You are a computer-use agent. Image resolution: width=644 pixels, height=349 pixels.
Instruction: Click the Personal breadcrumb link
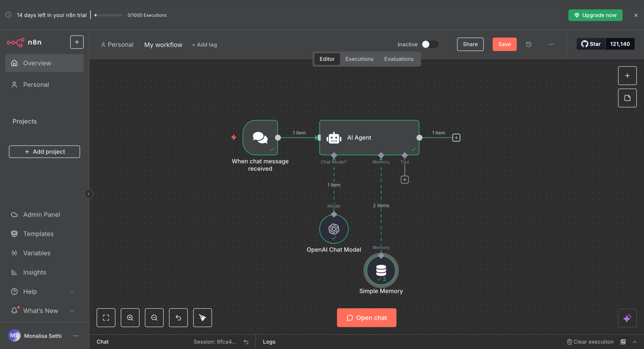117,45
